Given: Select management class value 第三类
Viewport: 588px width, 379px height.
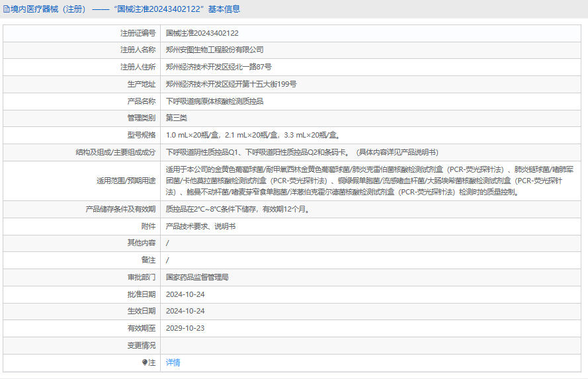Looking at the screenshot, I should click(x=176, y=118).
